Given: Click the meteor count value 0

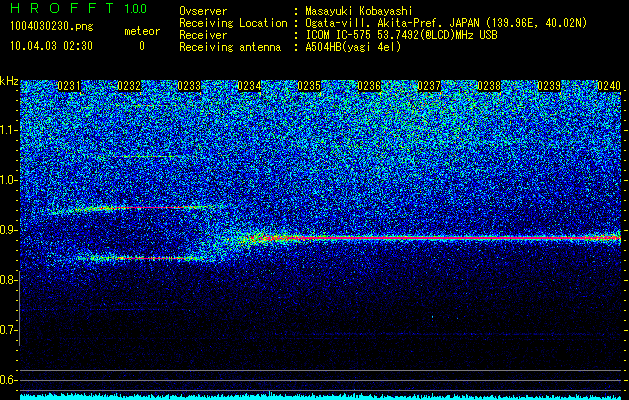Looking at the screenshot, I should 142,46.
